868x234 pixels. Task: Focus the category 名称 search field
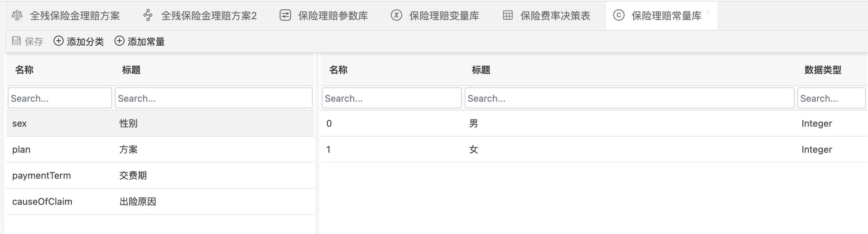tap(60, 98)
